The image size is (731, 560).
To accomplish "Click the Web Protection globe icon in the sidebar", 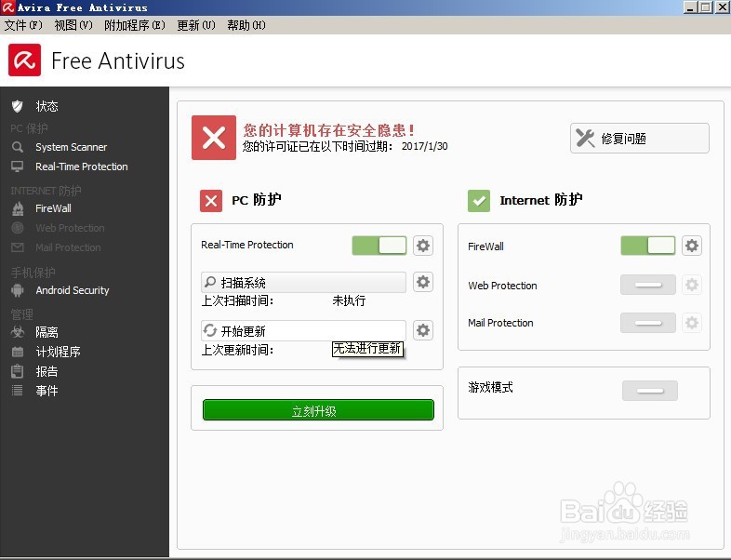I will (18, 228).
